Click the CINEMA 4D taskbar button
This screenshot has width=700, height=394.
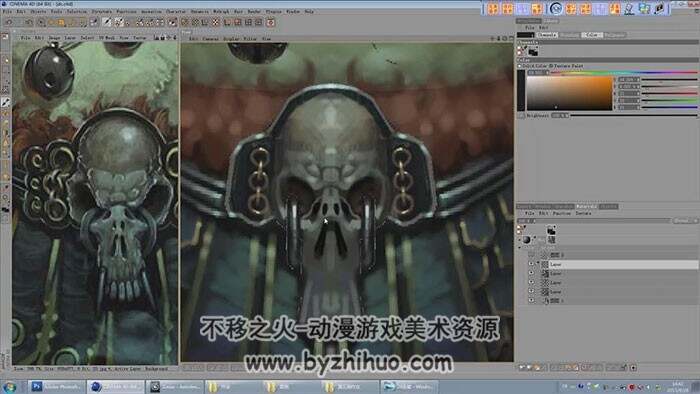tap(116, 387)
